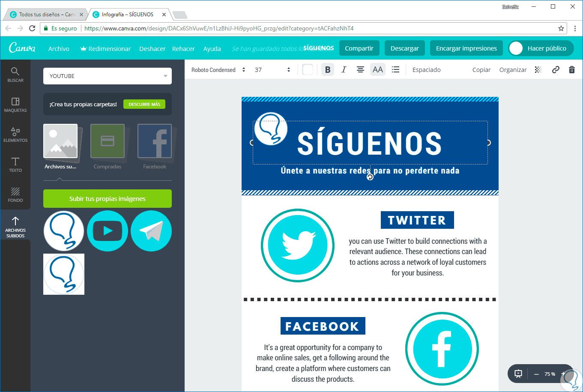Bookmark this page with the star icon

click(x=561, y=28)
